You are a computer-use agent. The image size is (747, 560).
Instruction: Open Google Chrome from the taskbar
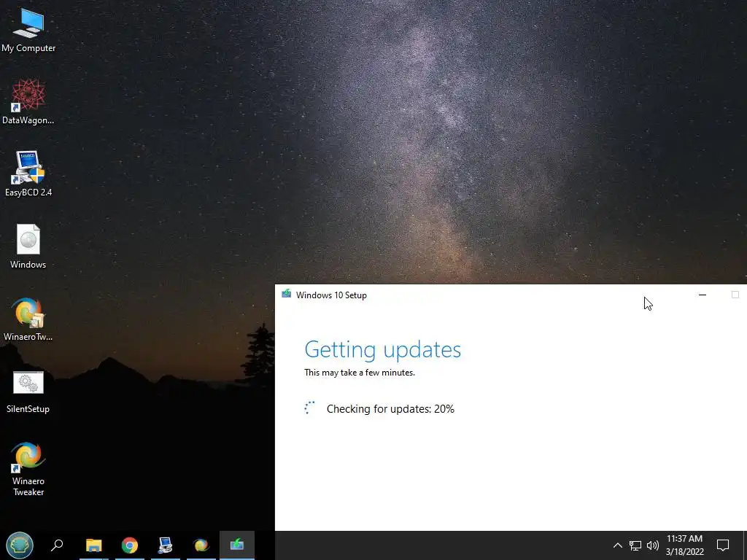coord(130,545)
